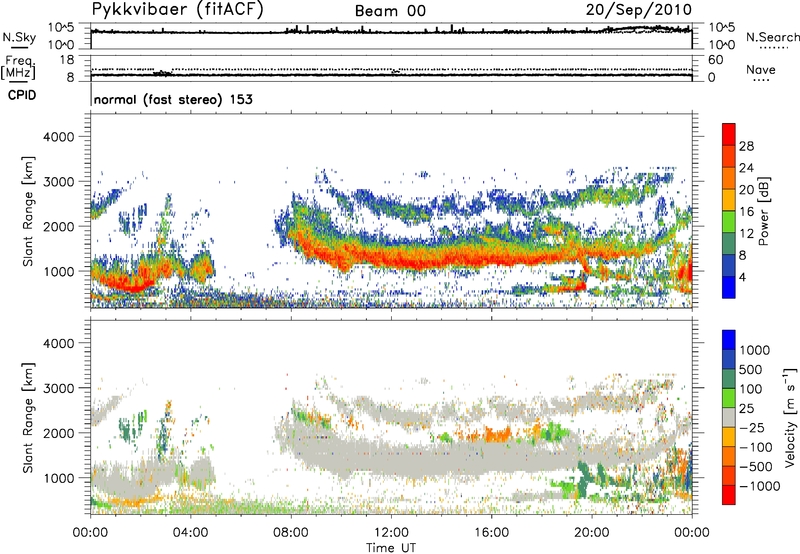
Task: Click the 'N.Sky' legend label
Action: [x=19, y=37]
